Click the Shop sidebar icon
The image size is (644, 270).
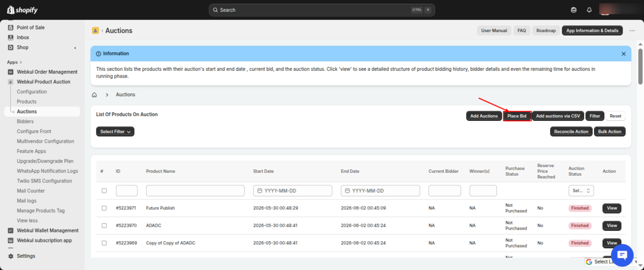coord(11,47)
